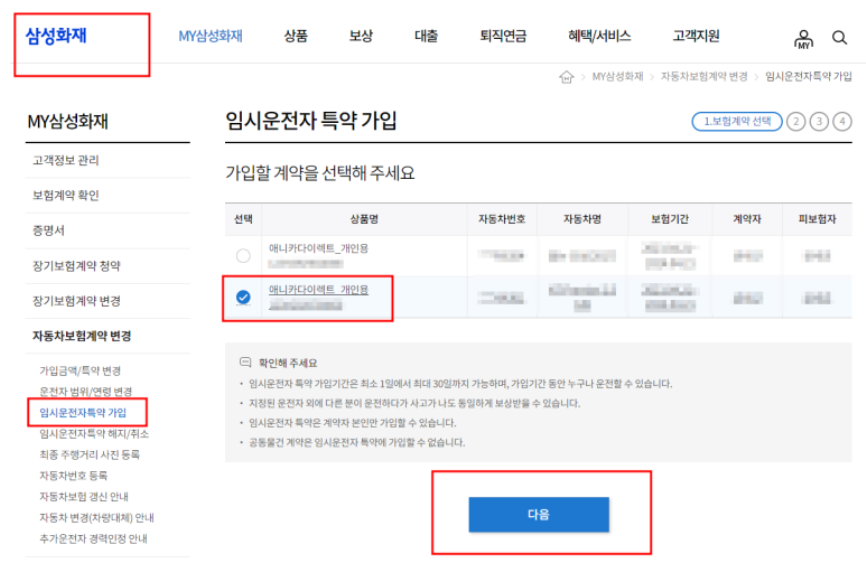Viewport: 866px width, 572px height.
Task: Open the 퇴직연금 top menu
Action: pos(503,36)
